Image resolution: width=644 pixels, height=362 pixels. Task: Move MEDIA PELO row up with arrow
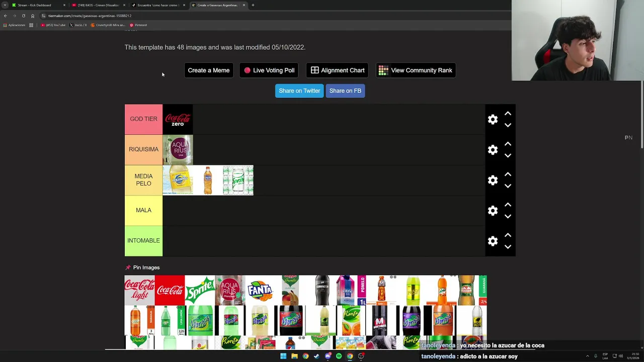[x=508, y=174]
